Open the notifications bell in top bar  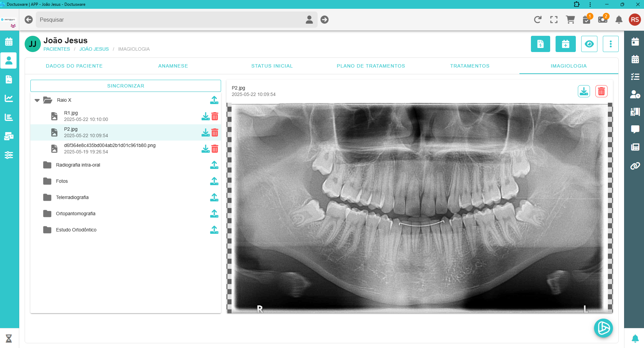[x=619, y=20]
